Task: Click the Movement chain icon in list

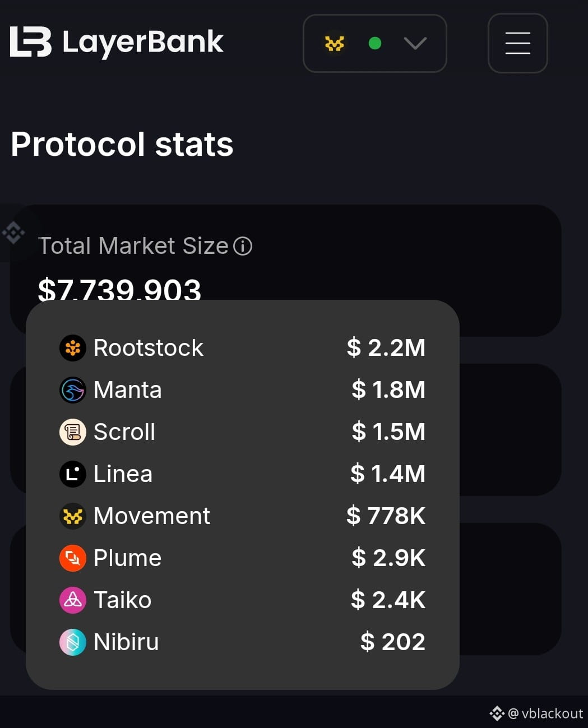Action: 73,516
